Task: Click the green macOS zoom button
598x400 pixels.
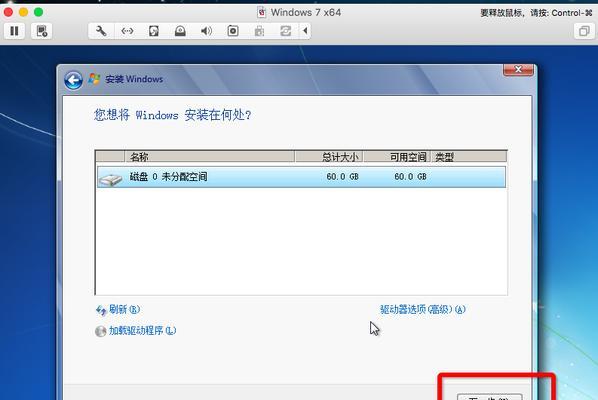Action: [39, 12]
